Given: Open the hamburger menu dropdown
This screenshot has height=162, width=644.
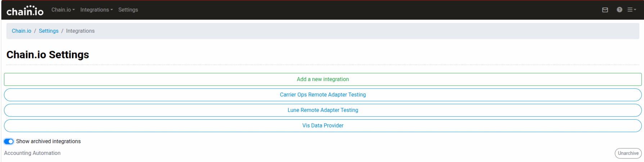Looking at the screenshot, I should (x=632, y=10).
